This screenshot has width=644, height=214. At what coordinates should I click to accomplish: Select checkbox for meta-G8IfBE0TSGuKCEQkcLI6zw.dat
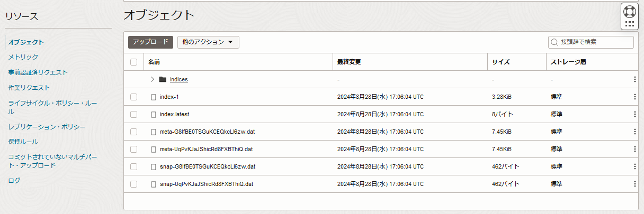point(133,132)
